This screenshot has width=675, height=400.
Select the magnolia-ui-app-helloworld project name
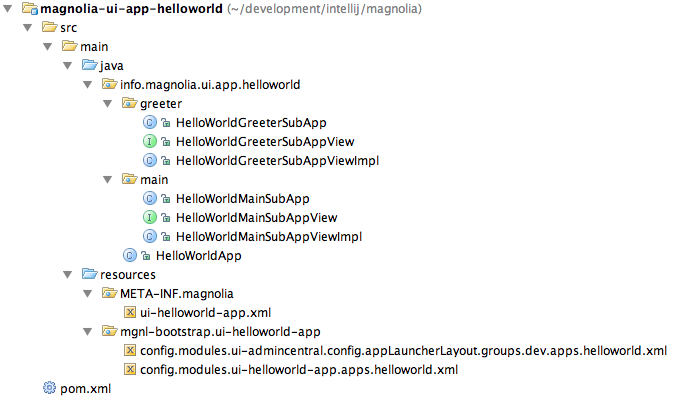(131, 9)
